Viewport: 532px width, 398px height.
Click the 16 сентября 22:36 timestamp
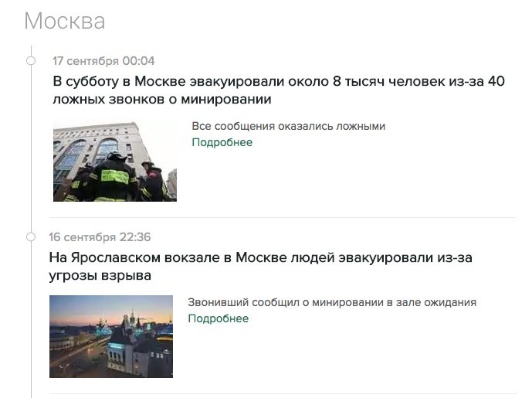[x=100, y=237]
